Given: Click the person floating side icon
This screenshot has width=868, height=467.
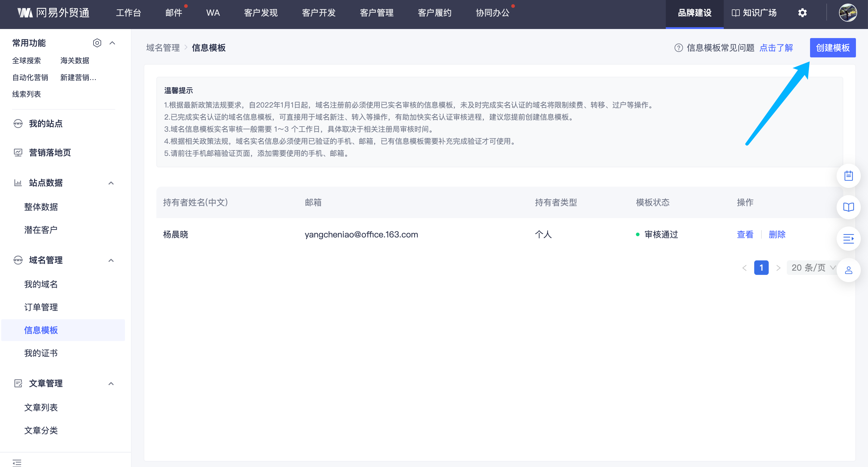Looking at the screenshot, I should coord(848,270).
